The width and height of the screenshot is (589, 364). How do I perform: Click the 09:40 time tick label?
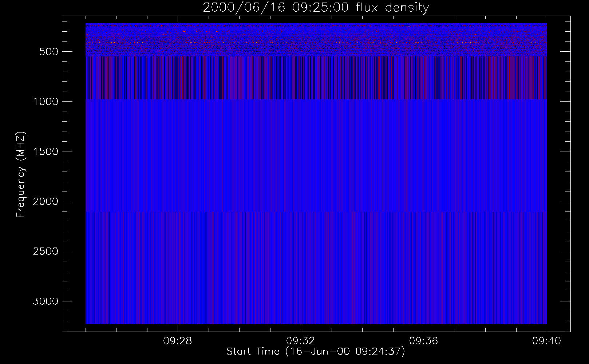(547, 341)
